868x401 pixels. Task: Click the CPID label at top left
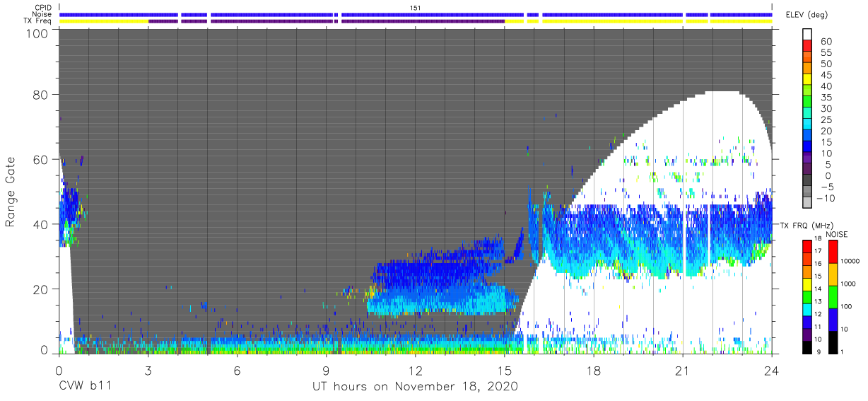pyautogui.click(x=45, y=7)
